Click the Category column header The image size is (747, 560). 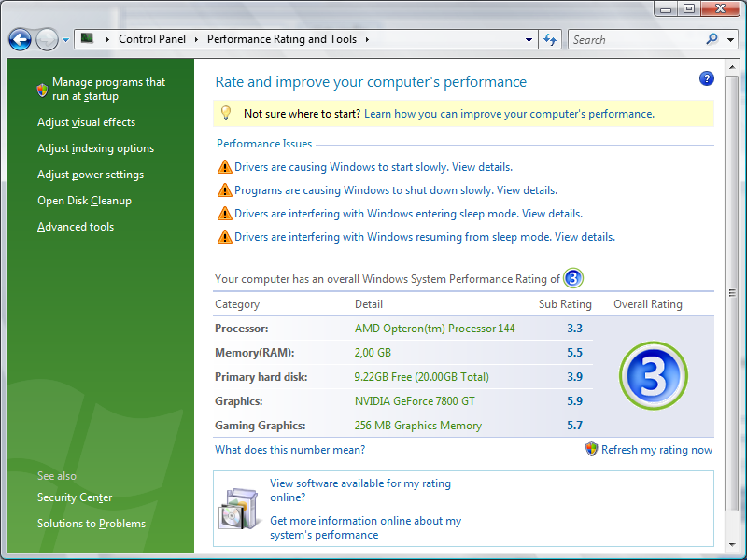237,304
